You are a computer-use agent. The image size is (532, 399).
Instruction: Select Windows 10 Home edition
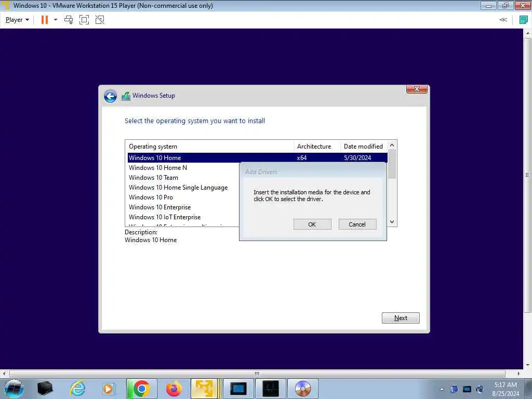click(257, 158)
